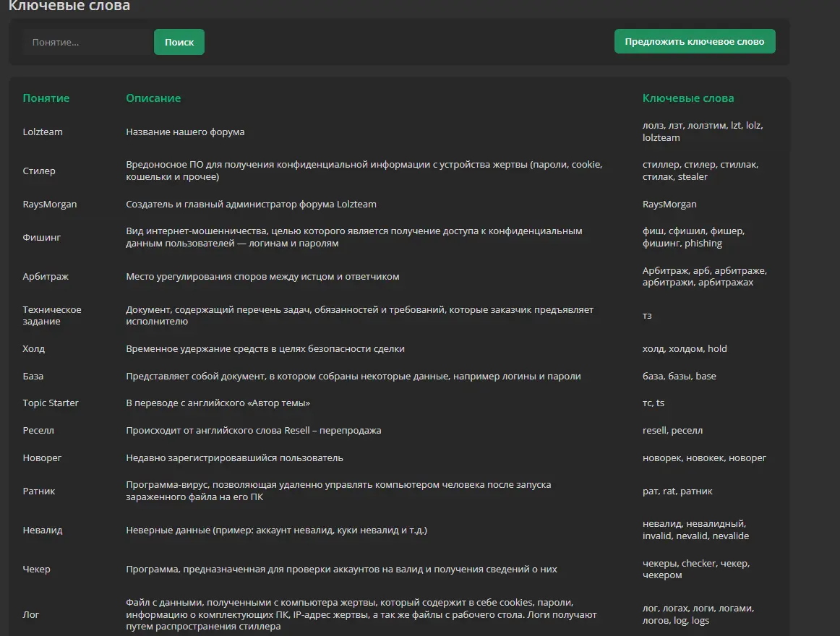Select the 'Ратник' term cell
Screen dimensions: 840x636
tap(38, 491)
